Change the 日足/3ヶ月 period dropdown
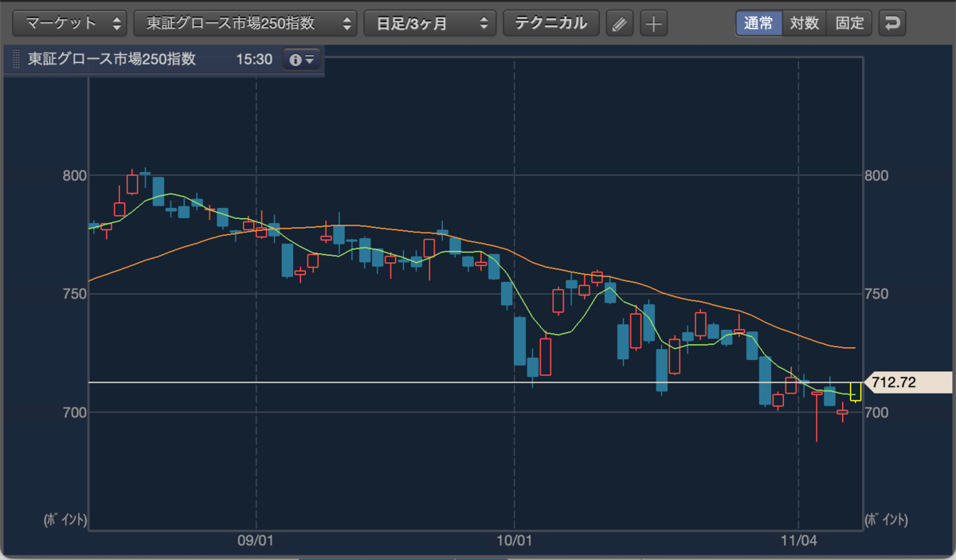 coord(430,23)
